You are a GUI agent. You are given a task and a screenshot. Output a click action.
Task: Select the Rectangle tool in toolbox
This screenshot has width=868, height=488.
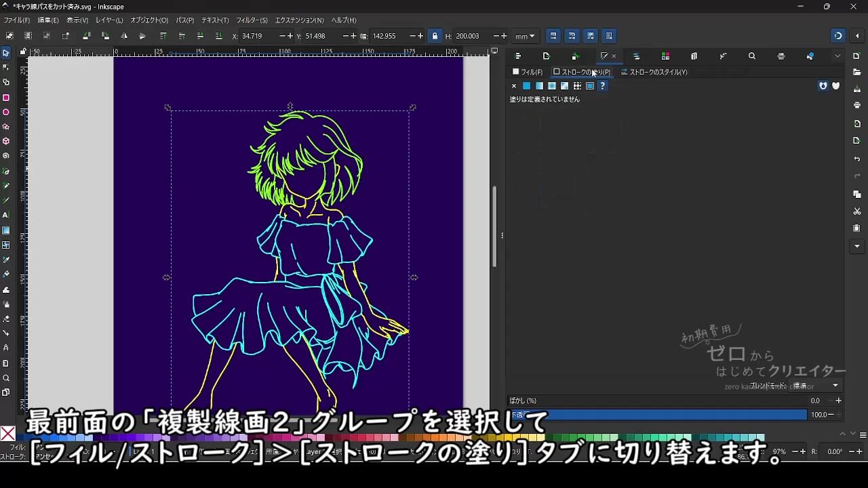[6, 98]
